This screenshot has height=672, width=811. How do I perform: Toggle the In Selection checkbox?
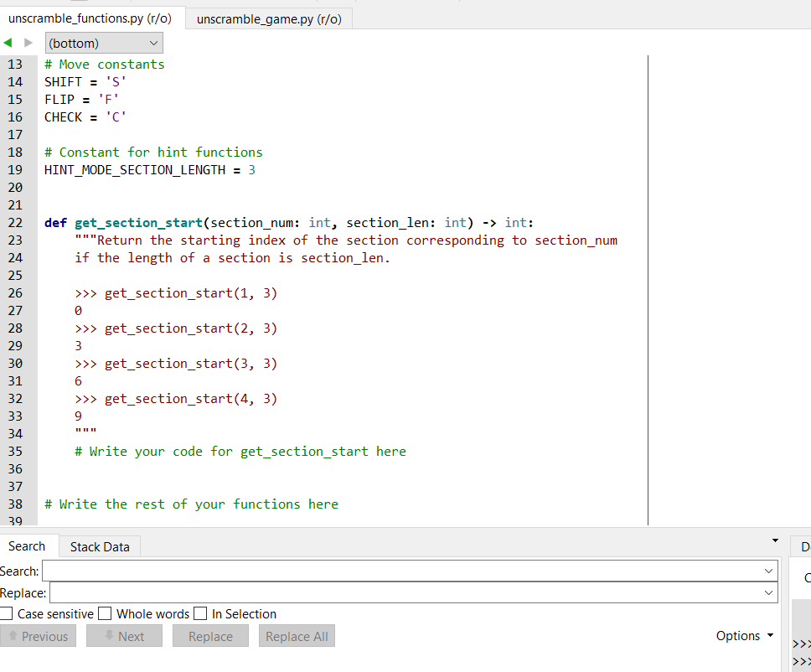click(200, 613)
